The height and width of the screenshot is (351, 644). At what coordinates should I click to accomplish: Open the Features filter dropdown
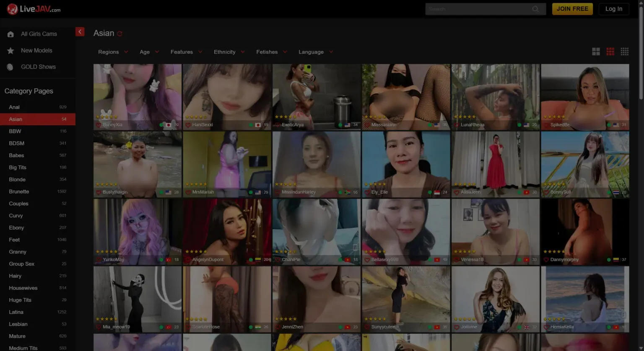pyautogui.click(x=186, y=52)
